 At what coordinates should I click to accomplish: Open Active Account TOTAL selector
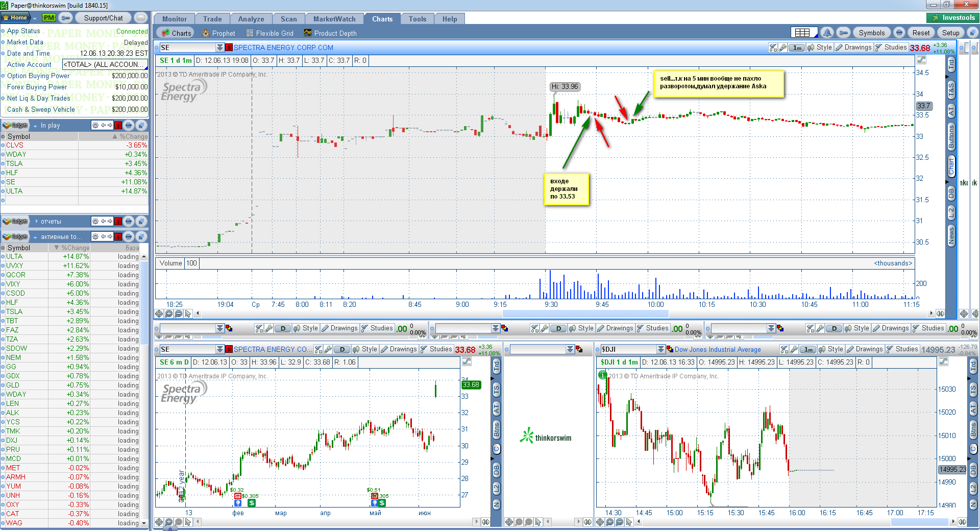point(105,64)
